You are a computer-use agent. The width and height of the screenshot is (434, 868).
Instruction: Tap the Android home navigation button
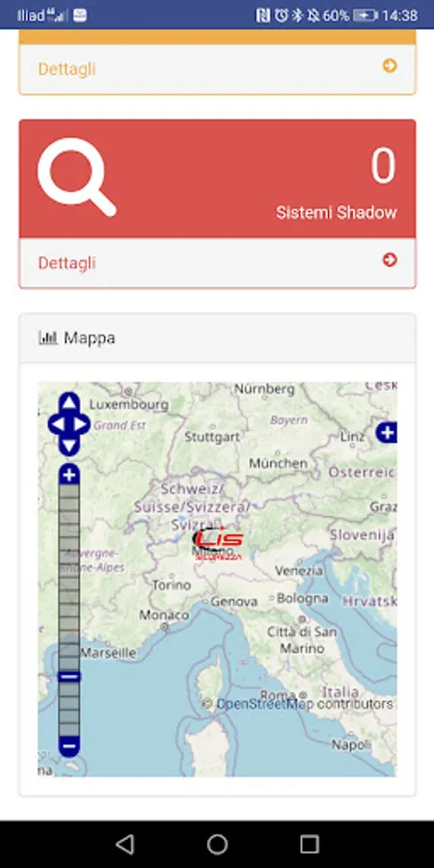tap(217, 844)
